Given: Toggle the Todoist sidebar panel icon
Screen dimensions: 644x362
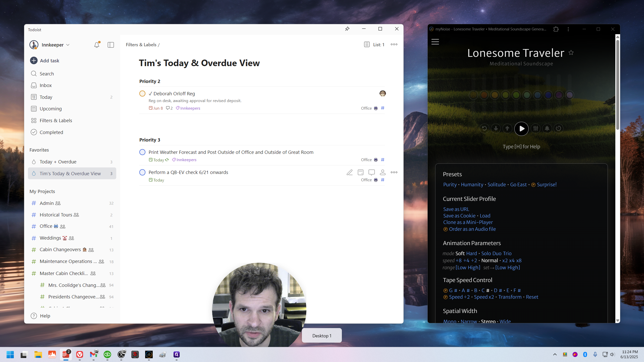Looking at the screenshot, I should (x=111, y=45).
